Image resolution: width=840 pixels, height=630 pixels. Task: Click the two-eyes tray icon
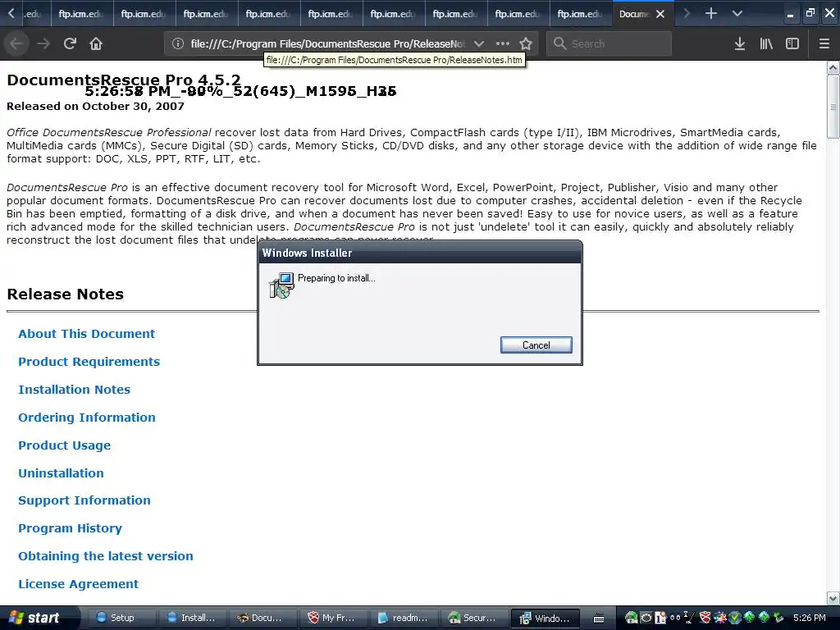(675, 618)
